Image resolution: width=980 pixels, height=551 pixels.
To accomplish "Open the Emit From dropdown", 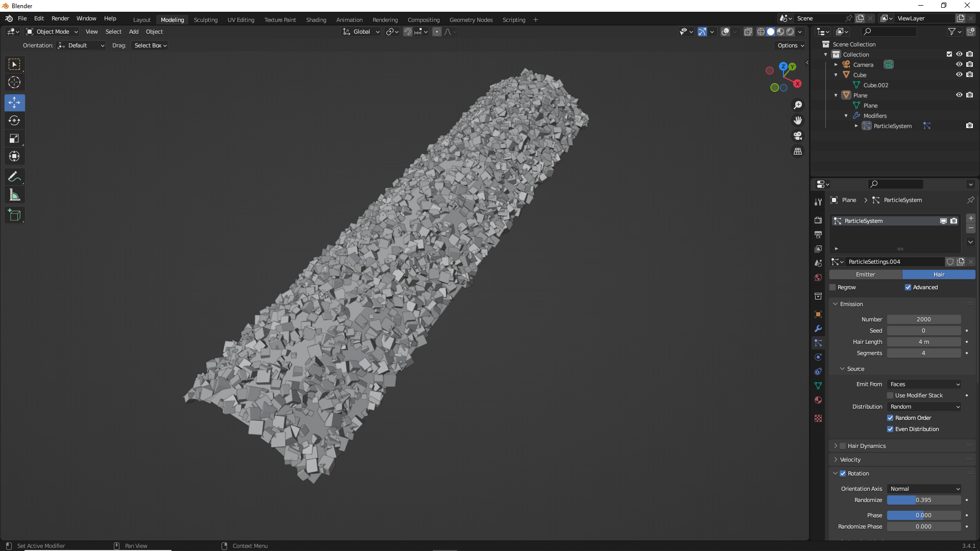I will [924, 384].
